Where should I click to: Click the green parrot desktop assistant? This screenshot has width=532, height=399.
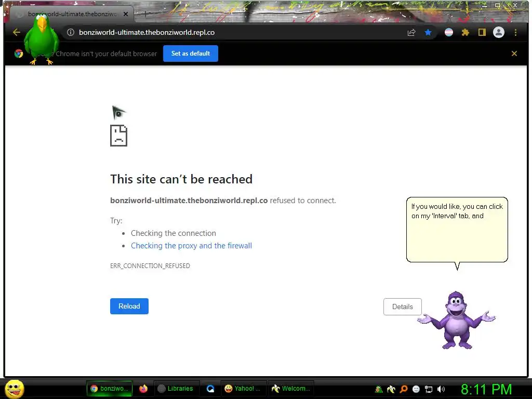point(41,39)
